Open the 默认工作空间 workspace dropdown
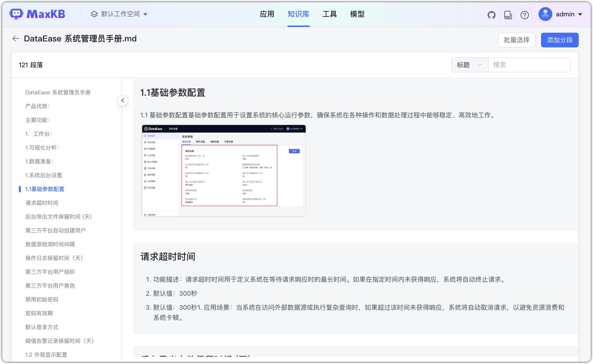 click(119, 14)
